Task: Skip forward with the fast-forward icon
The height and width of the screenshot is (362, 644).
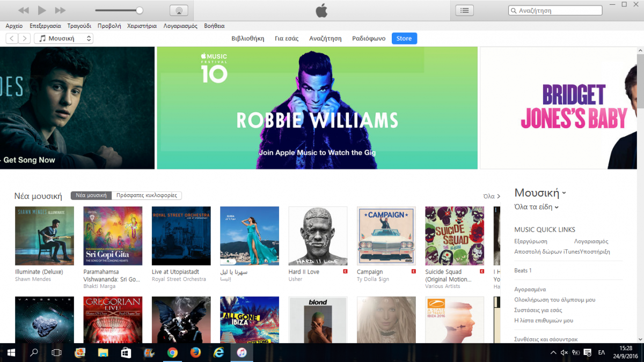Action: 61,10
